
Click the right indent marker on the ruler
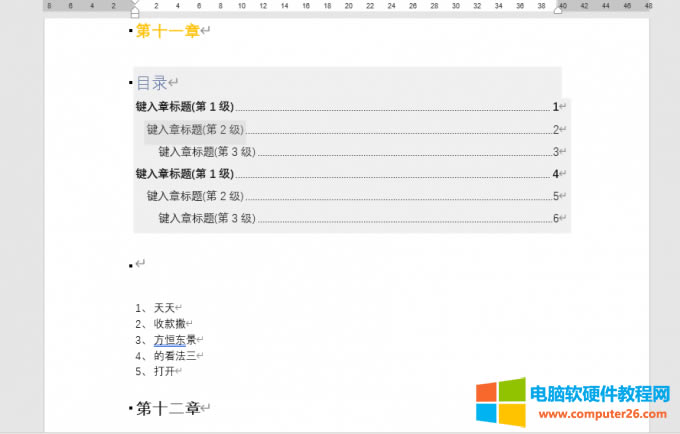558,11
